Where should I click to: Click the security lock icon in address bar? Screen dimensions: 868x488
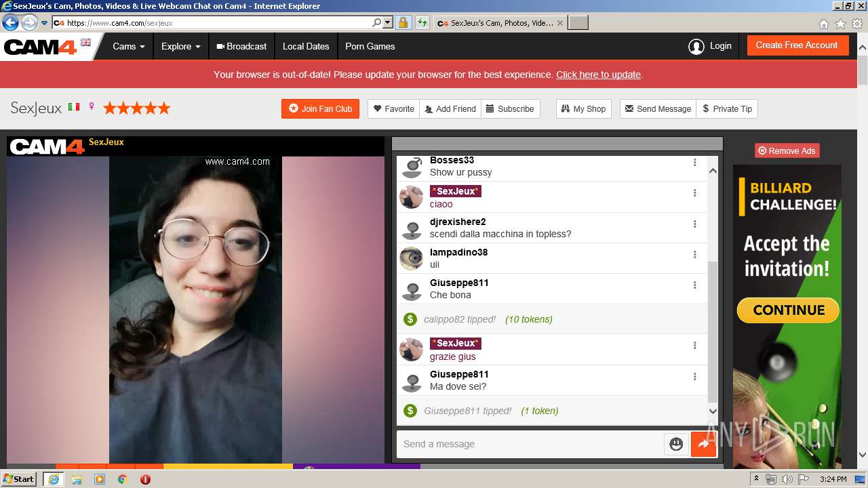[x=403, y=22]
